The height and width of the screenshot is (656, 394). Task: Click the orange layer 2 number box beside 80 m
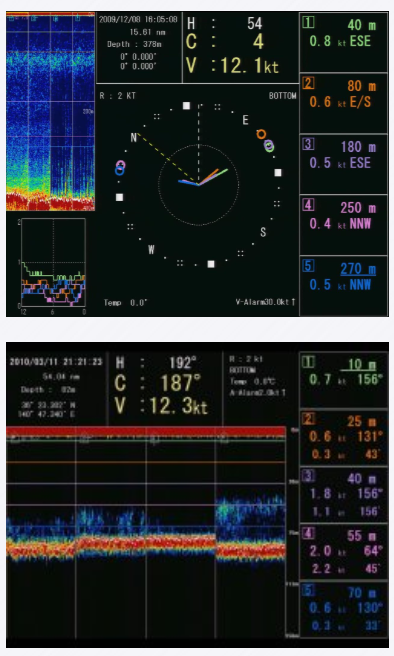tap(308, 83)
